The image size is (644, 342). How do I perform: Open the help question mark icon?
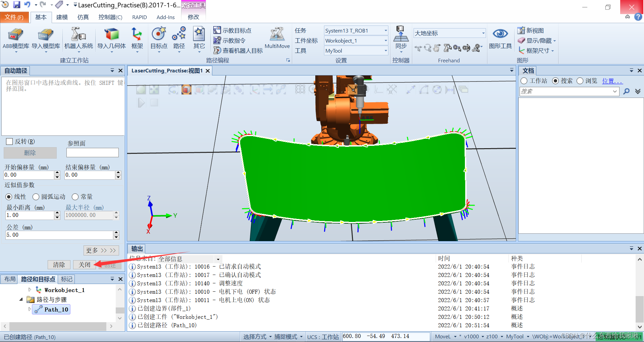point(638,17)
